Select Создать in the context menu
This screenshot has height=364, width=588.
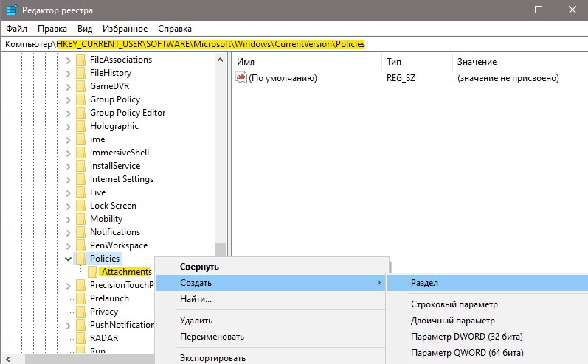pyautogui.click(x=271, y=283)
